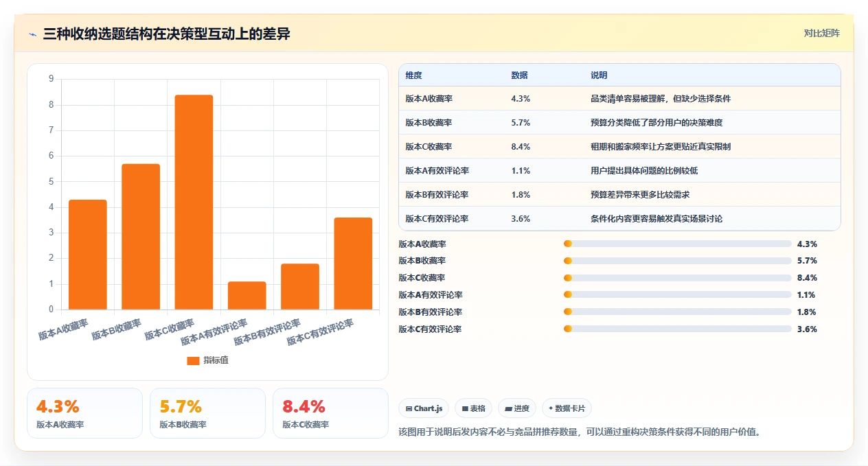
Task: Select the 表格 tag chip
Action: tap(474, 408)
